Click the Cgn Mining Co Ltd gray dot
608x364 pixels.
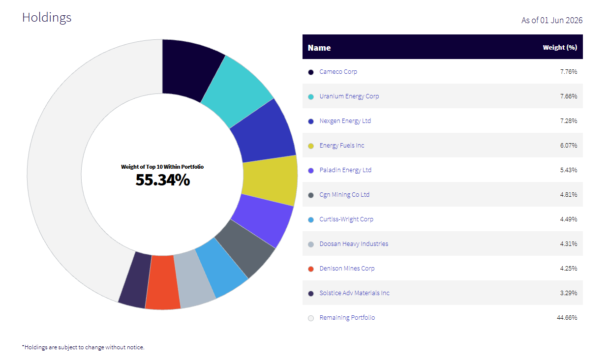[311, 195]
